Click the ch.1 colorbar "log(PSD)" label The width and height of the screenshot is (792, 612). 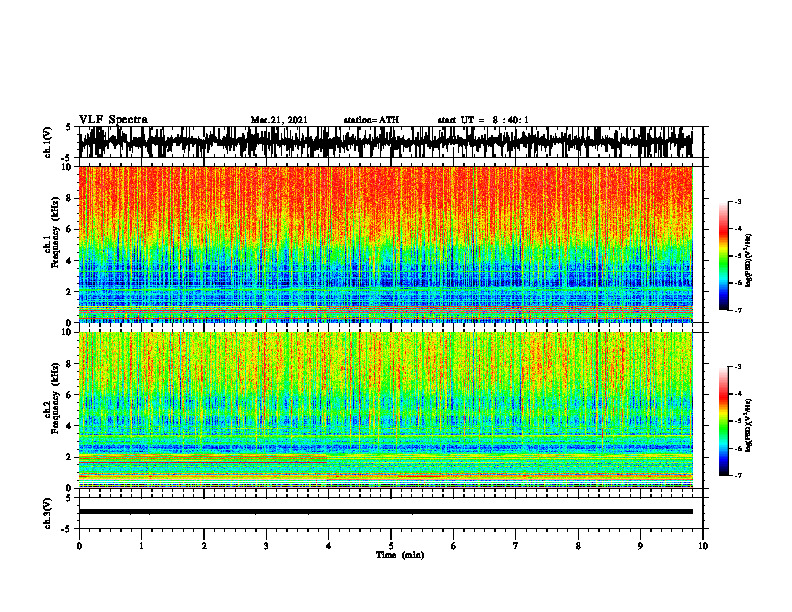tap(749, 261)
